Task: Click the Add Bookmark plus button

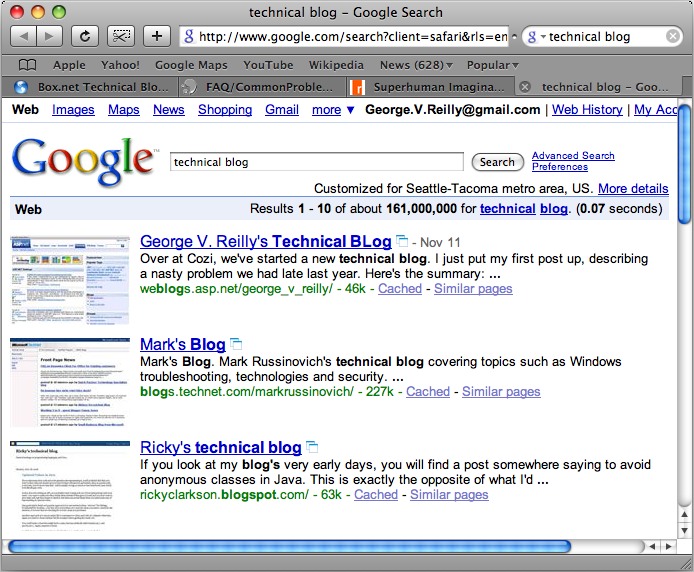Action: click(157, 37)
